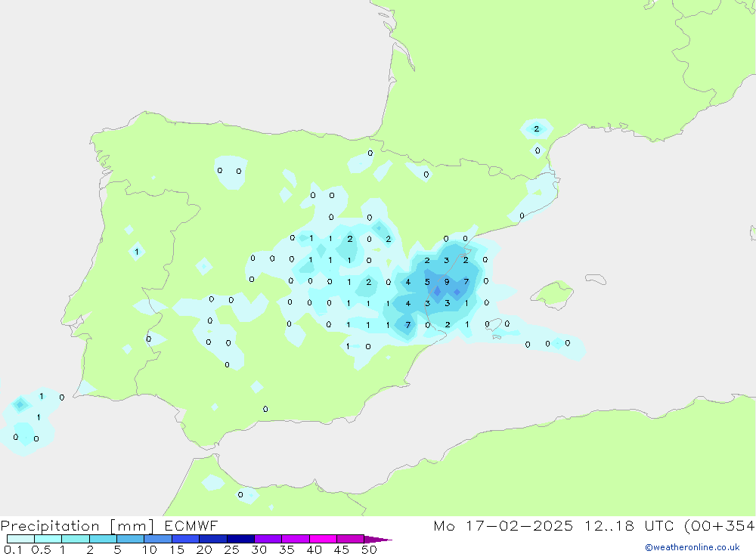Click the legend label '0.5'
Viewport: 756px width, 554px height.
click(41, 549)
